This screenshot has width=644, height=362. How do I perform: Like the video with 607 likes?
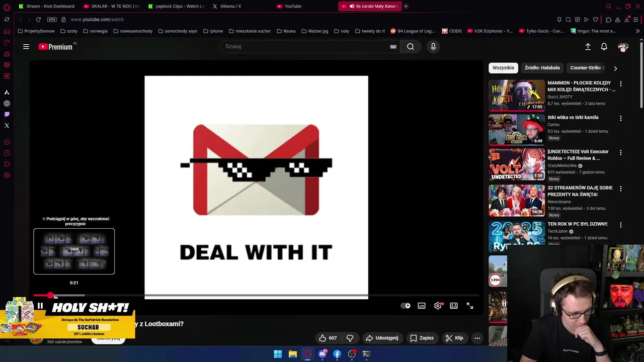tap(328, 338)
